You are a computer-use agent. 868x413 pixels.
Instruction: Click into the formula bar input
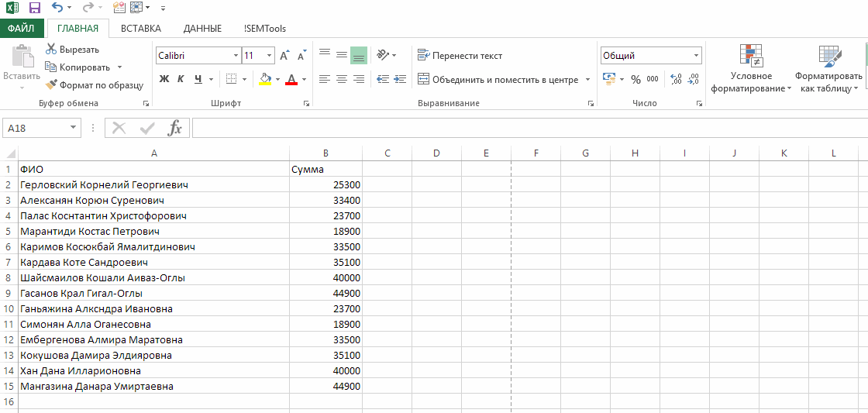coord(530,128)
